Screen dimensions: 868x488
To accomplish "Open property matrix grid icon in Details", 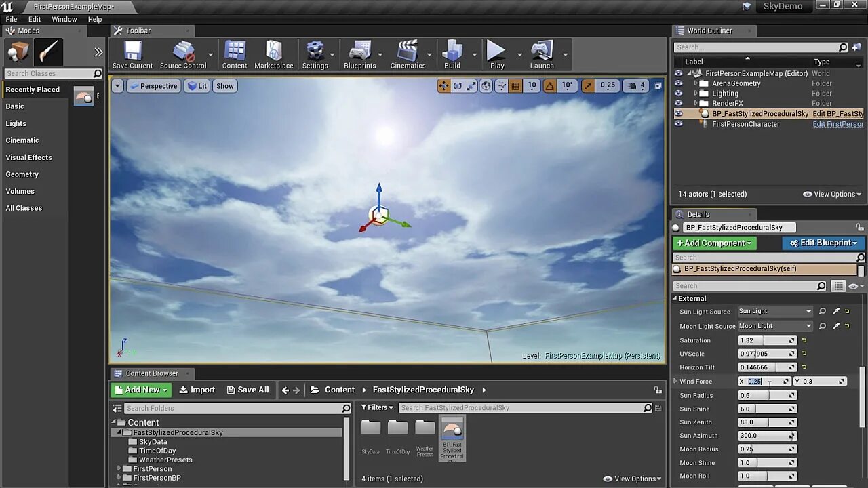I will (839, 286).
